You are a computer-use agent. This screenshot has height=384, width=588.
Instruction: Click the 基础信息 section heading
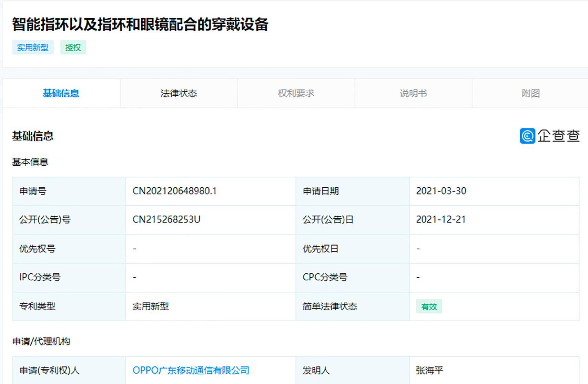(x=33, y=136)
